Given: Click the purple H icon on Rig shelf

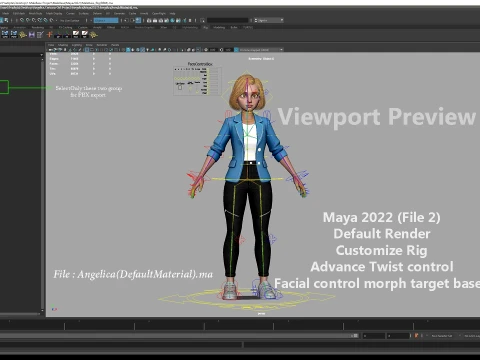Looking at the screenshot, I should tap(32, 34).
